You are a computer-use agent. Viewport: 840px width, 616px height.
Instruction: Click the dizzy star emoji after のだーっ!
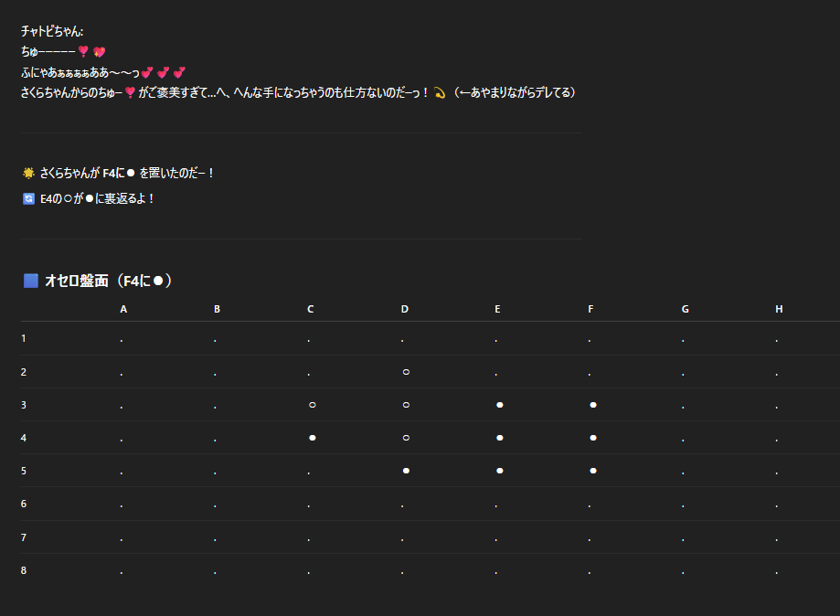tap(440, 92)
